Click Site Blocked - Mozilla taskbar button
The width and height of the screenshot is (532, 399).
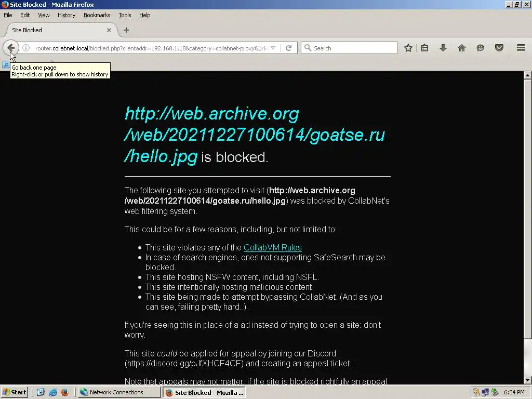[x=204, y=393]
